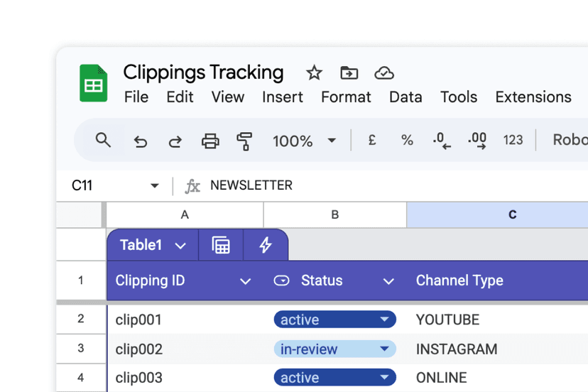
Task: Format as currency with pound icon
Action: pyautogui.click(x=371, y=141)
